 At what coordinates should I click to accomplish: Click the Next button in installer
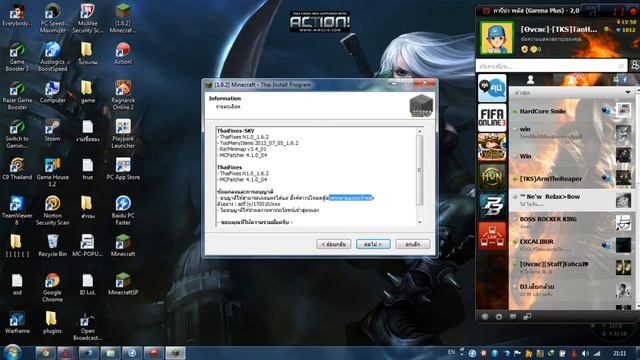point(373,244)
